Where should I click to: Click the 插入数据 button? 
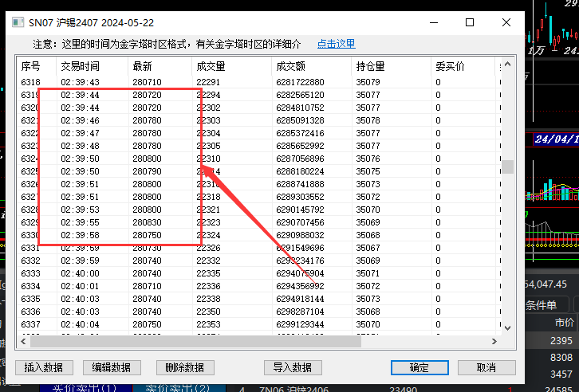coord(44,367)
